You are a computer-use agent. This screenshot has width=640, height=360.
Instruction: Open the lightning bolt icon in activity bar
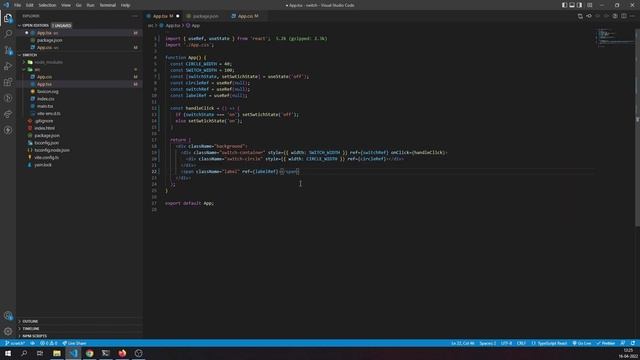(8, 130)
